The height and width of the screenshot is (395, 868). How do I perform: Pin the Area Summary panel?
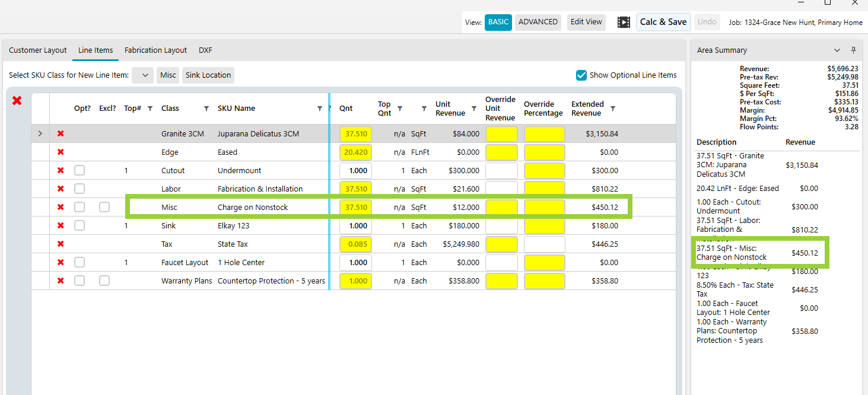854,50
